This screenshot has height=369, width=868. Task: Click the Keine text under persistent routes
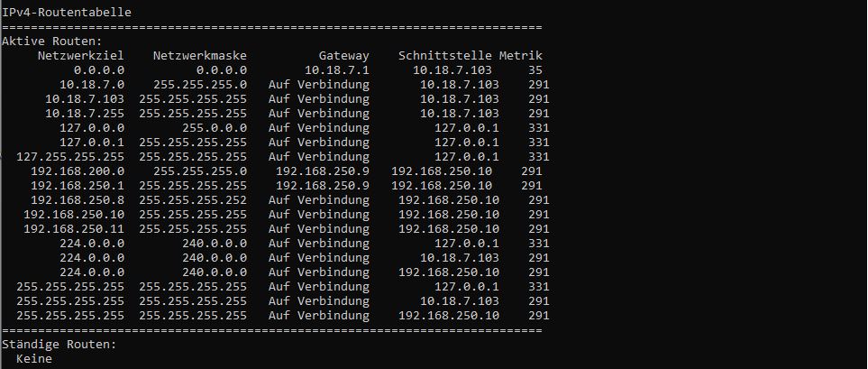click(34, 359)
